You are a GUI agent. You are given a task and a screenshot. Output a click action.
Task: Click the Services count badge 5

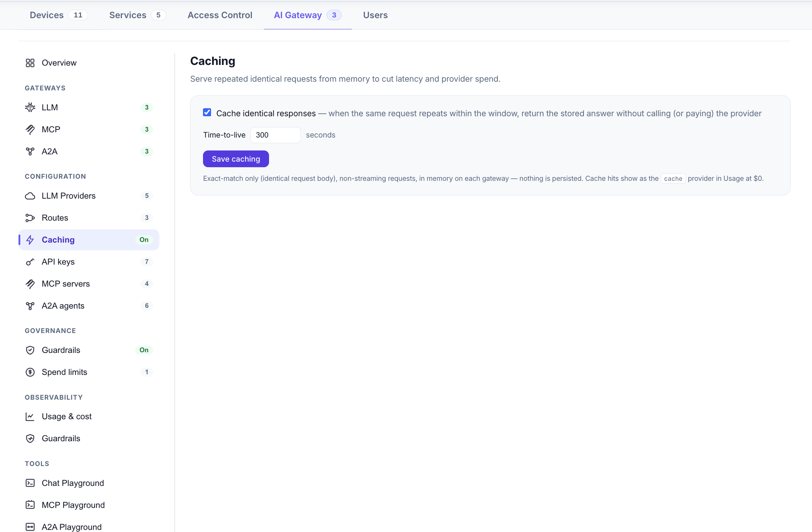pos(158,15)
